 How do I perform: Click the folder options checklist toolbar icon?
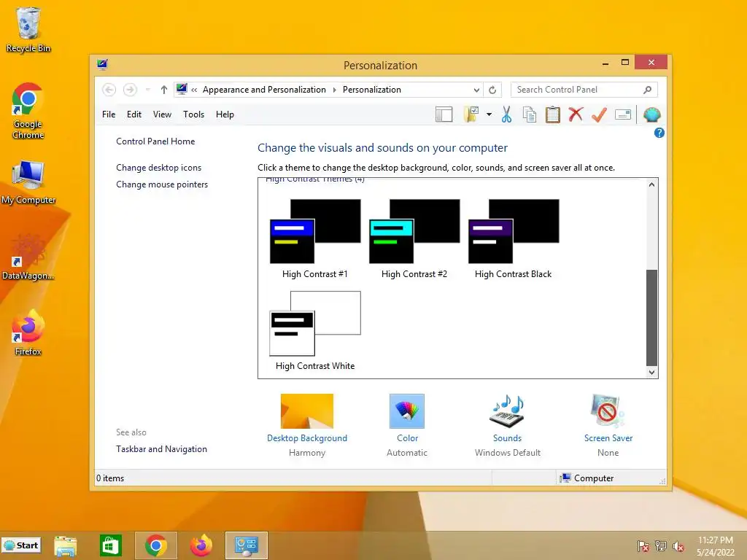471,114
